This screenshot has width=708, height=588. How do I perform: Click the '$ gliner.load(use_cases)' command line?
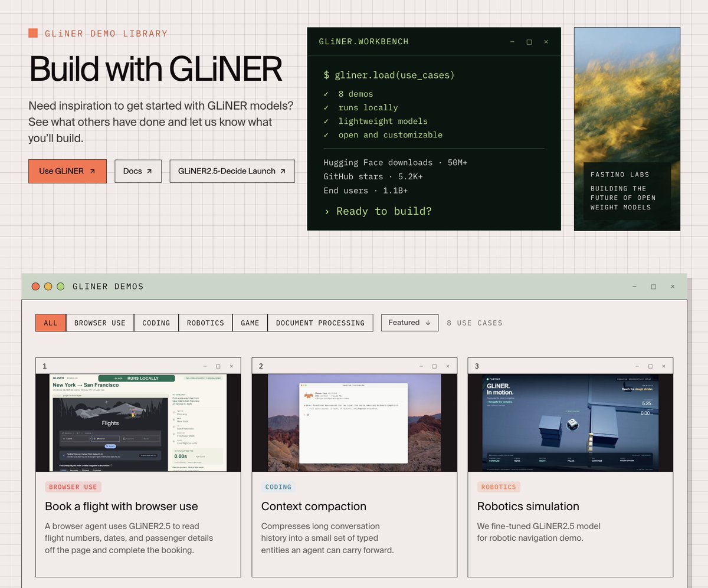click(x=389, y=75)
